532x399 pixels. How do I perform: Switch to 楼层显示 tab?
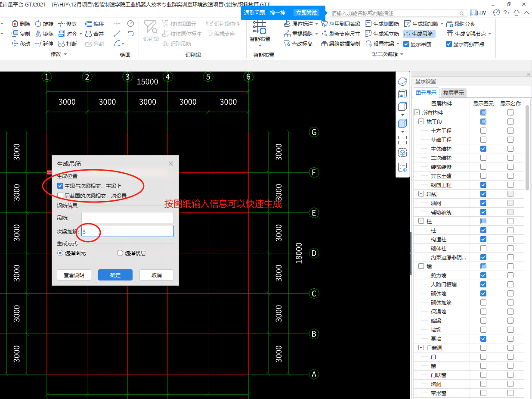[x=454, y=93]
